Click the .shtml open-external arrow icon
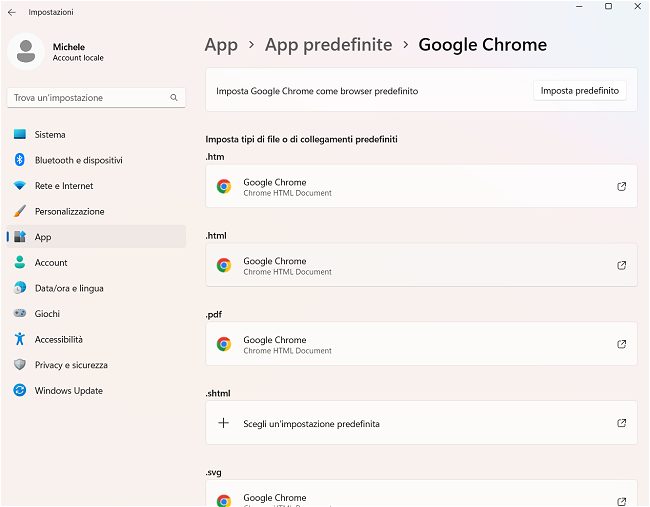 [x=621, y=423]
